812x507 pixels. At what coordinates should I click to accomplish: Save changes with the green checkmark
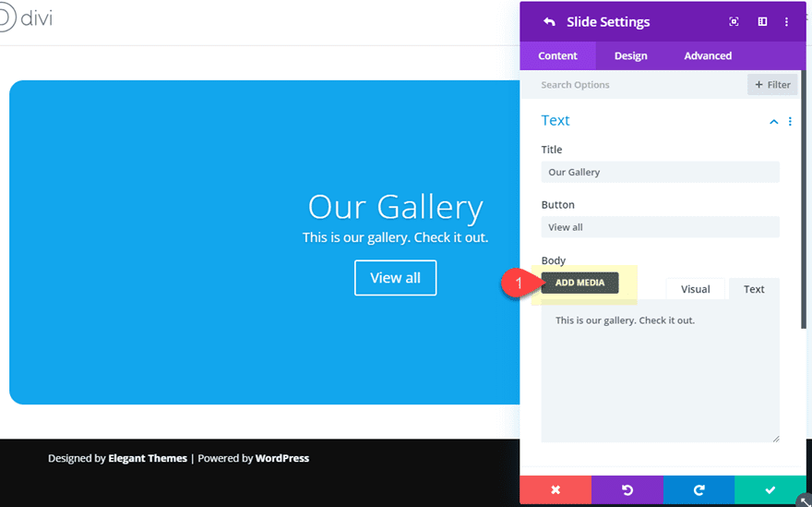[770, 489]
